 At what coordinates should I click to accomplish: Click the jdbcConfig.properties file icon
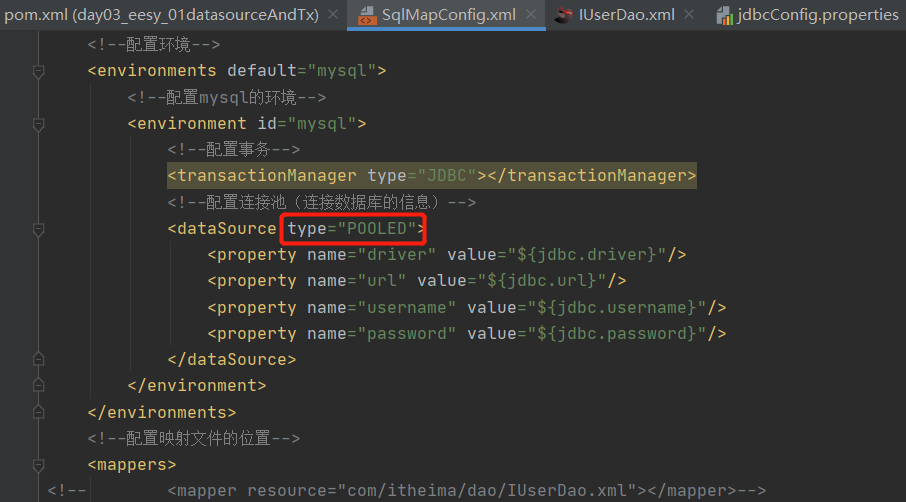pyautogui.click(x=725, y=16)
